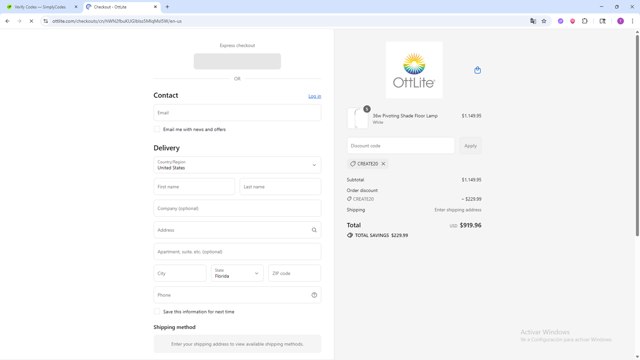
Task: Focus the First name field
Action: [x=194, y=187]
